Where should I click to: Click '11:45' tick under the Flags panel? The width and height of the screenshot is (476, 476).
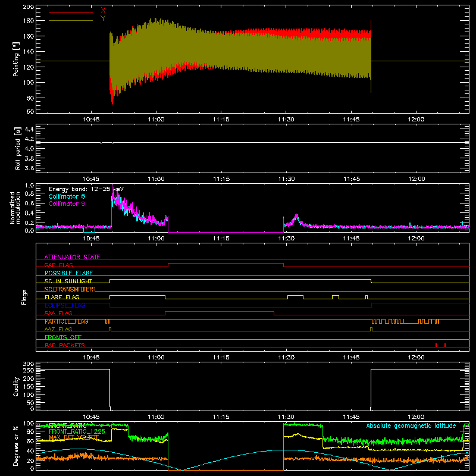coord(351,358)
